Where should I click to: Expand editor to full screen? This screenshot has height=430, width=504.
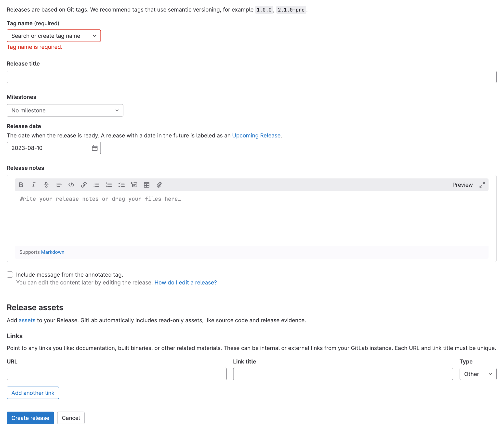pyautogui.click(x=482, y=185)
